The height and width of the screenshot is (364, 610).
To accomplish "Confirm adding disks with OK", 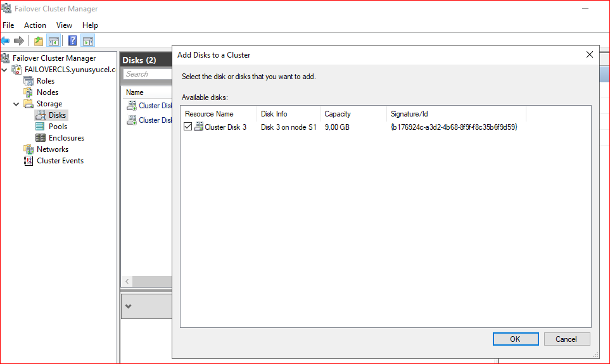I will (516, 339).
